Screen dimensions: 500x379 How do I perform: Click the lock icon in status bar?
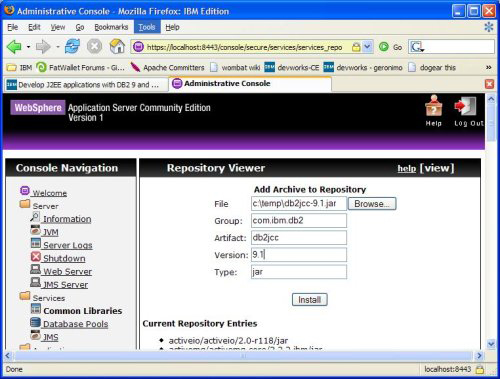(x=480, y=369)
